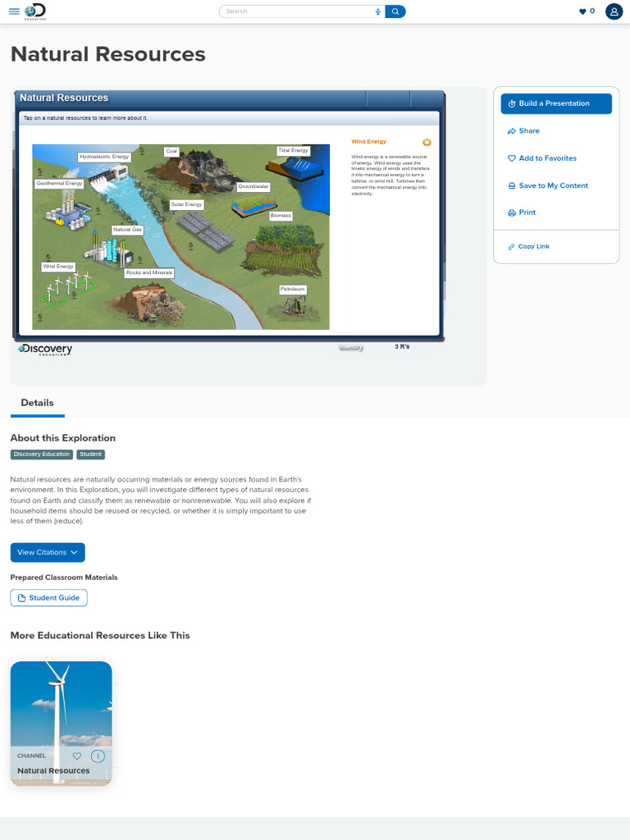
Task: Go to Discovery Education home logo
Action: 35,11
